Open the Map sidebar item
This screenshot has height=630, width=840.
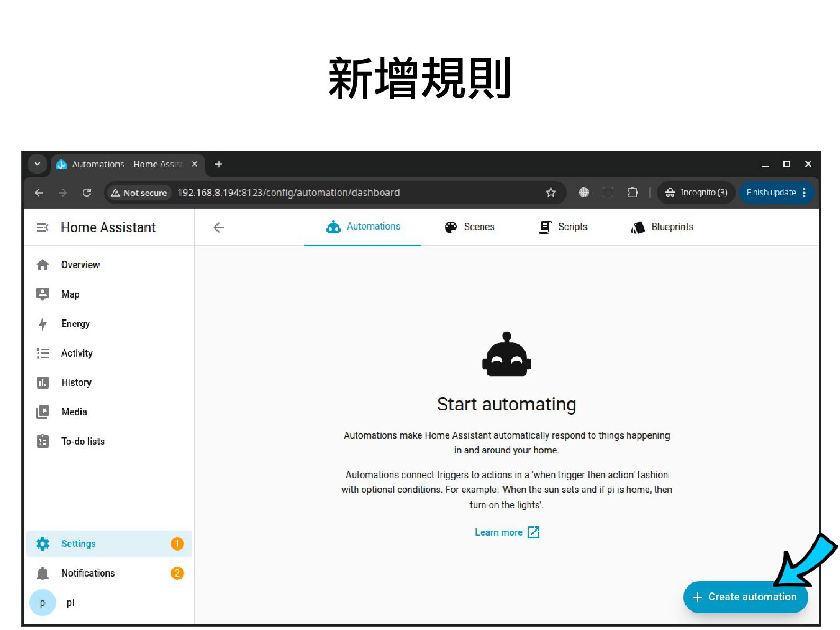(x=109, y=294)
